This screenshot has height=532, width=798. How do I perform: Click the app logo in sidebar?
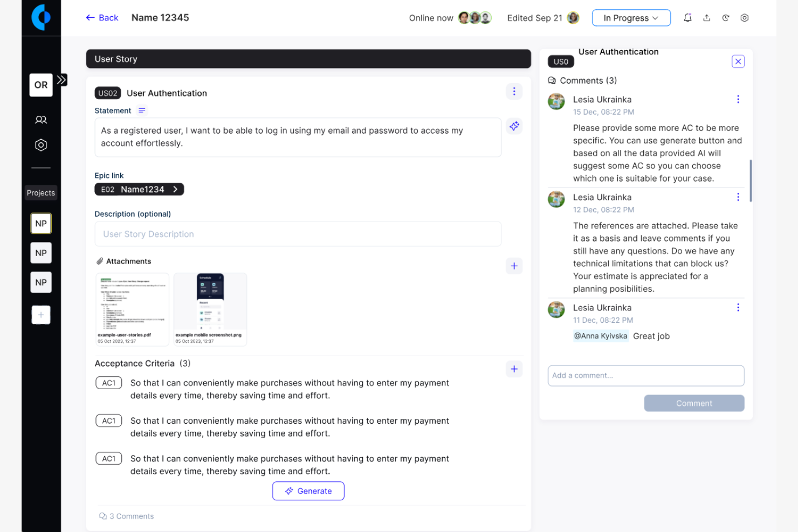pos(41,17)
